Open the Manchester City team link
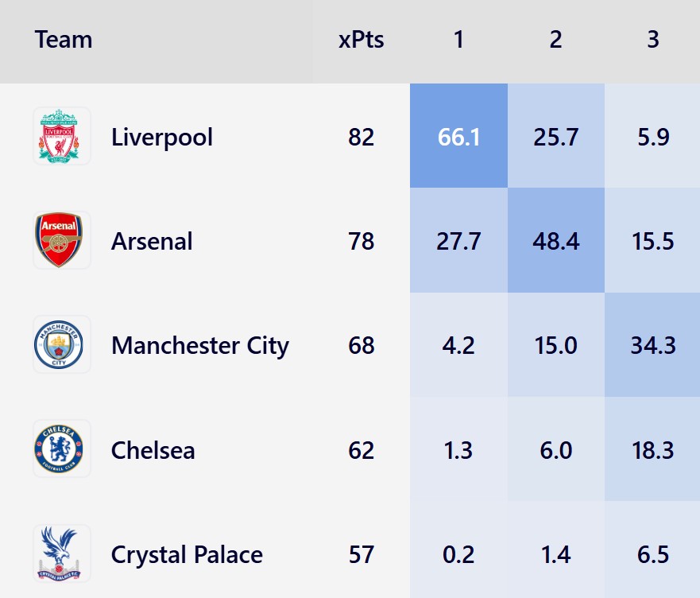Image resolution: width=700 pixels, height=598 pixels. (200, 345)
